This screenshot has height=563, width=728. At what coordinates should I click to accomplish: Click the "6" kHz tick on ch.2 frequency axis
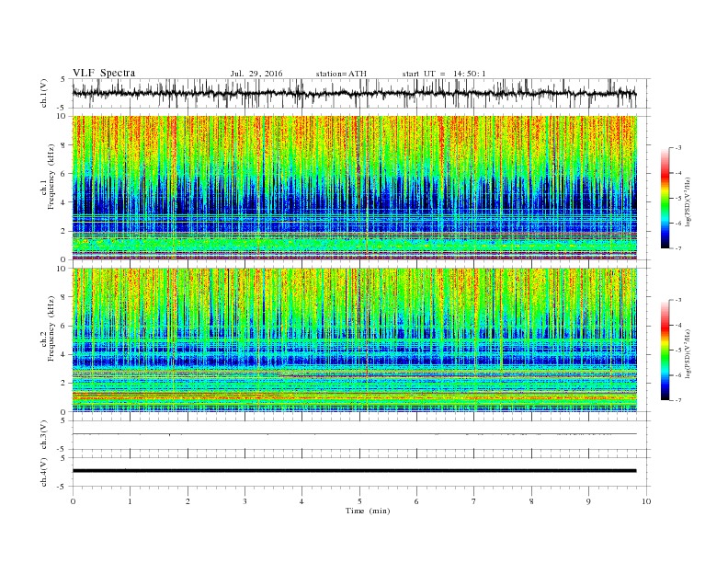pyautogui.click(x=64, y=326)
